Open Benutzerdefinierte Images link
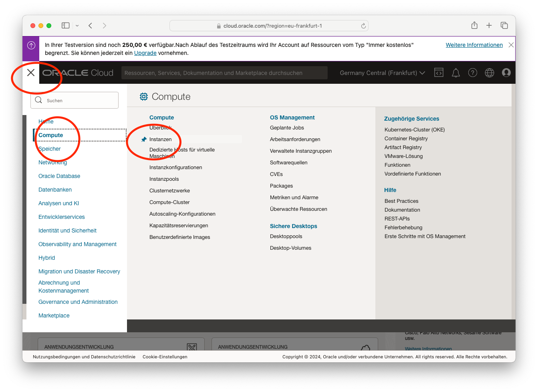Screen dimensions: 538x392 point(180,237)
